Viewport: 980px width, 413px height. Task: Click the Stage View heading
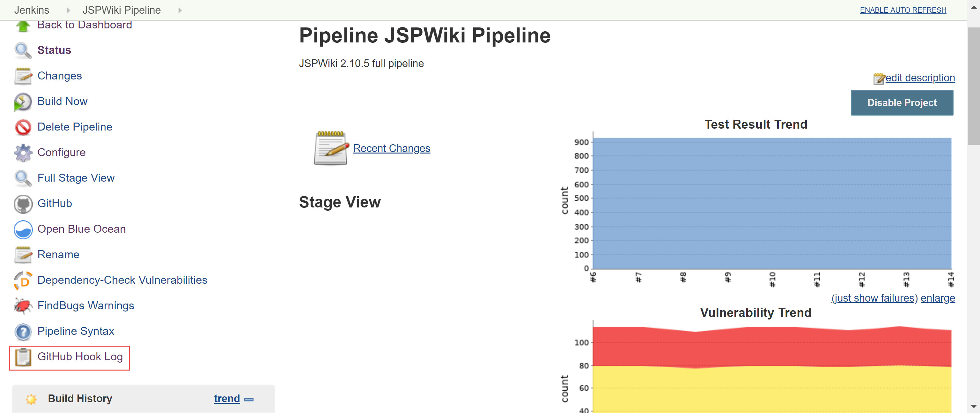coord(340,202)
